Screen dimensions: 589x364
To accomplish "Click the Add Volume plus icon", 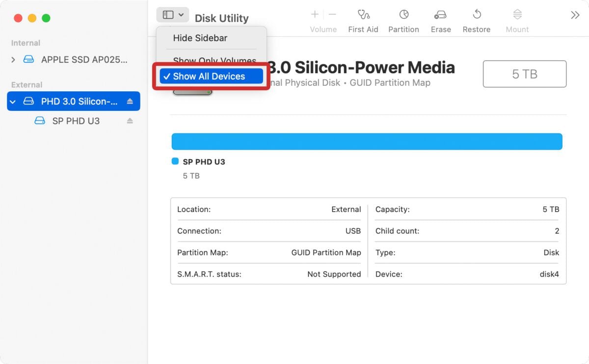I will (314, 15).
